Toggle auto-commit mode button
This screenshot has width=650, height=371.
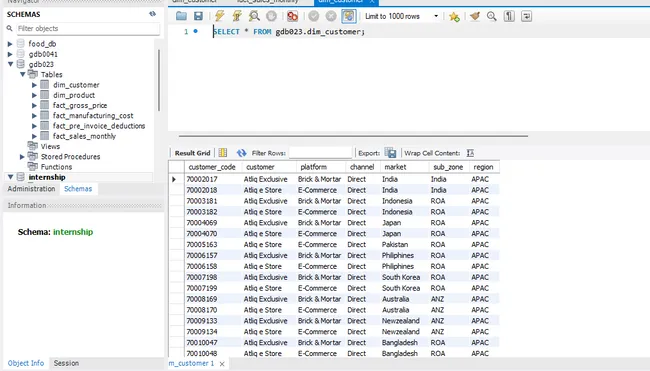click(x=349, y=16)
